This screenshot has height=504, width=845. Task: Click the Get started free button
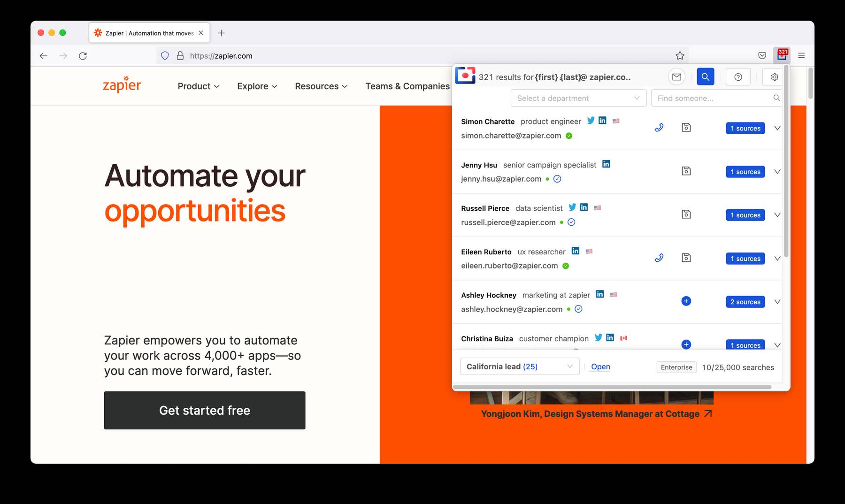click(205, 410)
